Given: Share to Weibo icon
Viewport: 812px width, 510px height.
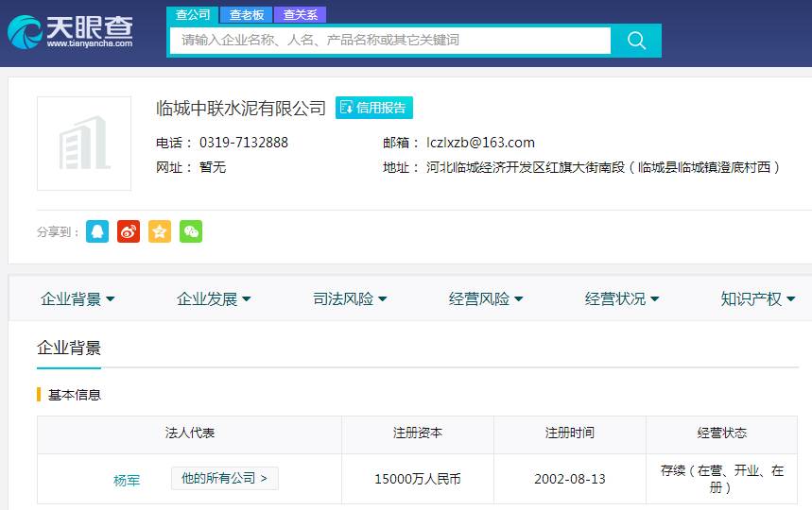Looking at the screenshot, I should point(129,231).
